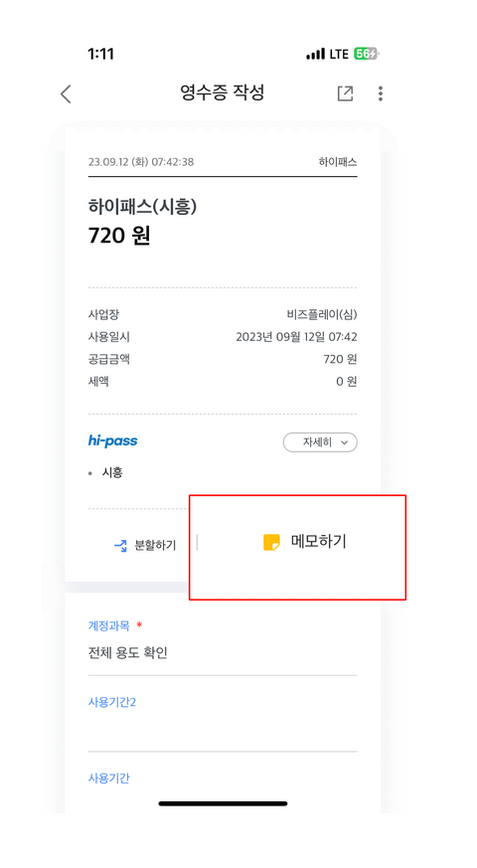This screenshot has height=868, width=477.
Task: Tap the 하이패스 label at top right
Action: [x=338, y=162]
